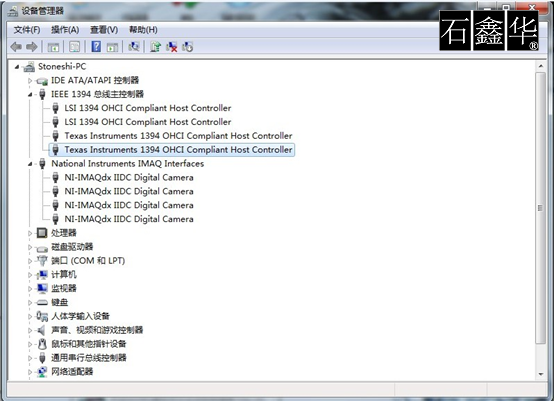Click the vertical scrollbar down arrow

(x=541, y=374)
